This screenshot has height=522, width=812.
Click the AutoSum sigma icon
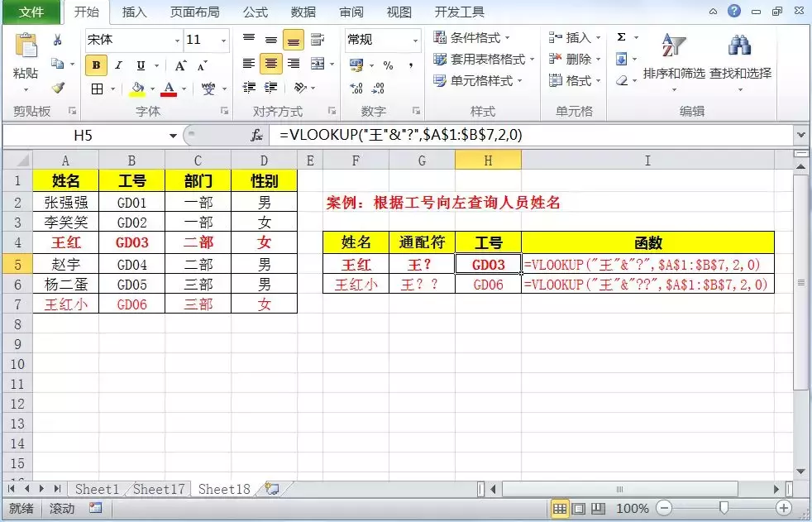pos(622,37)
